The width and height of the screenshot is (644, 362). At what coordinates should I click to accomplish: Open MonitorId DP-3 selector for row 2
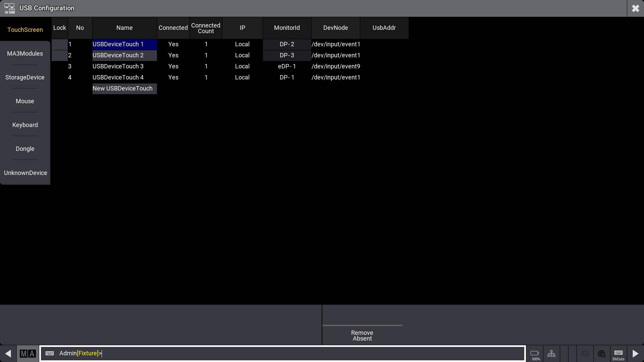pos(287,55)
